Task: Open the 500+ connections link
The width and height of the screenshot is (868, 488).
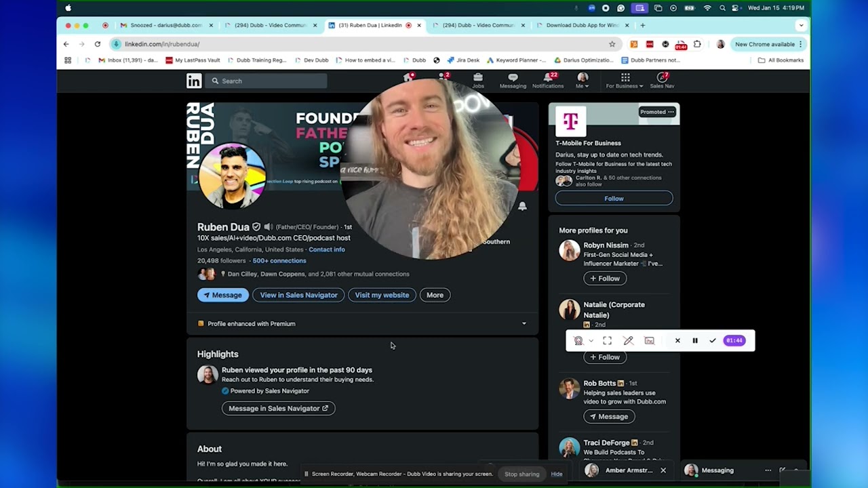Action: tap(279, 260)
